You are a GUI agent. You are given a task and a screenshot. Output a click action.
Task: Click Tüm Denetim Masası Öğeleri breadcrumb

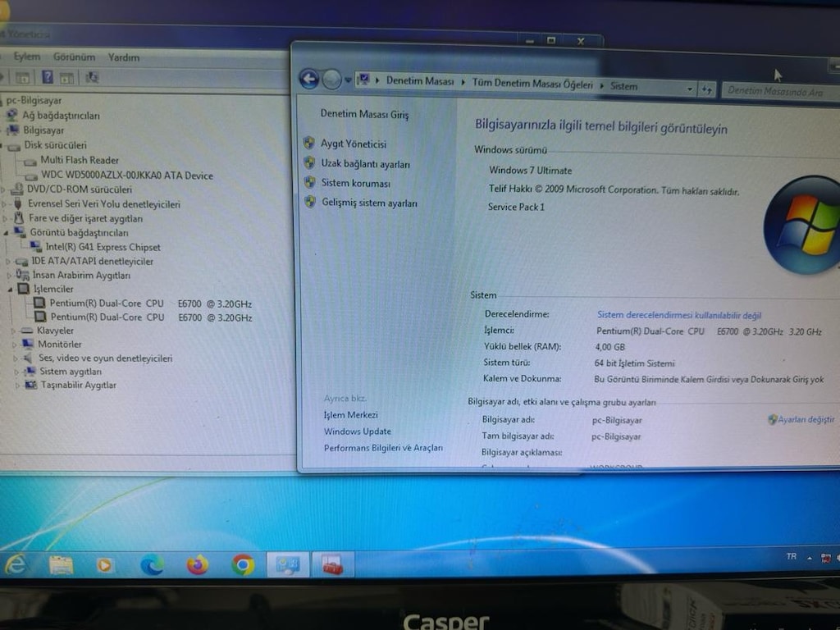pos(532,84)
